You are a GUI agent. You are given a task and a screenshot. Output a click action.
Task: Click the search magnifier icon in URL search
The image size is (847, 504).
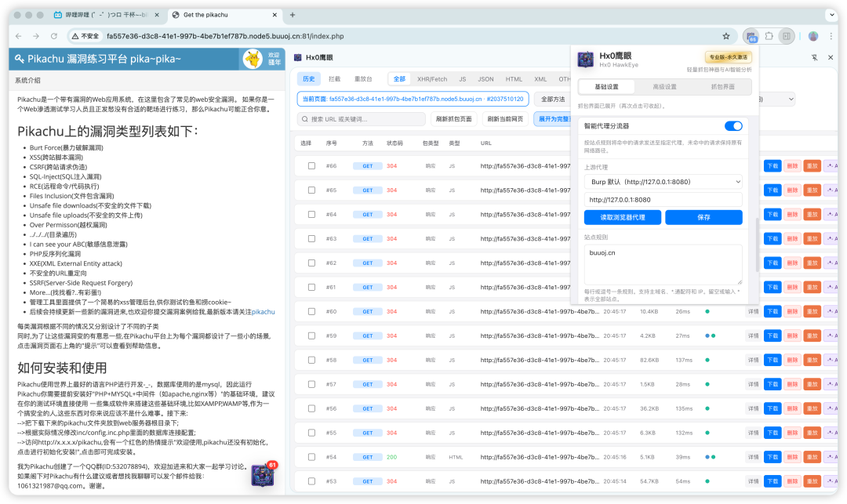click(x=304, y=119)
